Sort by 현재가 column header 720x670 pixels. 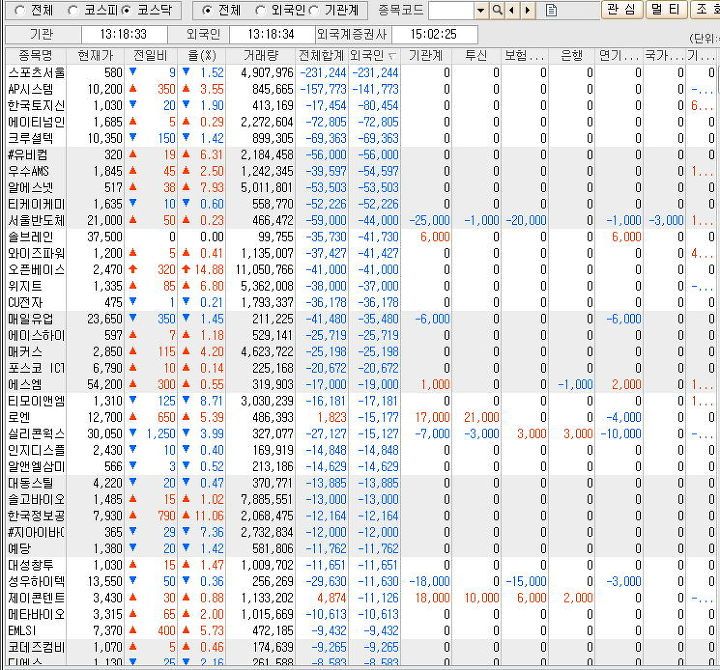[96, 56]
